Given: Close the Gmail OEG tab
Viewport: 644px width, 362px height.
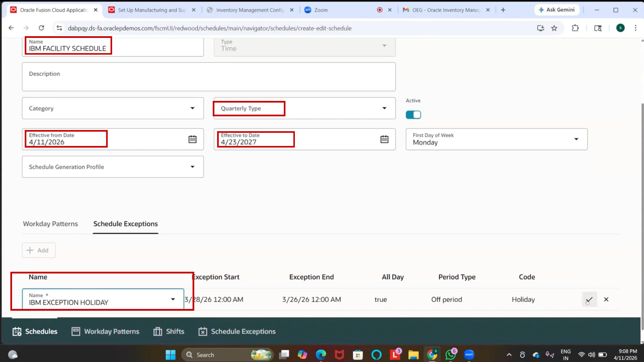Looking at the screenshot, I should coord(488,10).
